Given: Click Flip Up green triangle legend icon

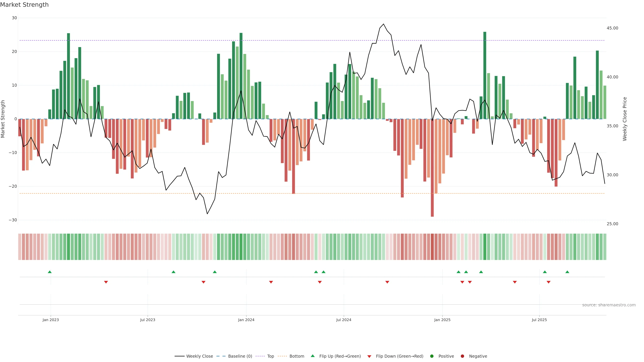Looking at the screenshot, I should 312,356.
